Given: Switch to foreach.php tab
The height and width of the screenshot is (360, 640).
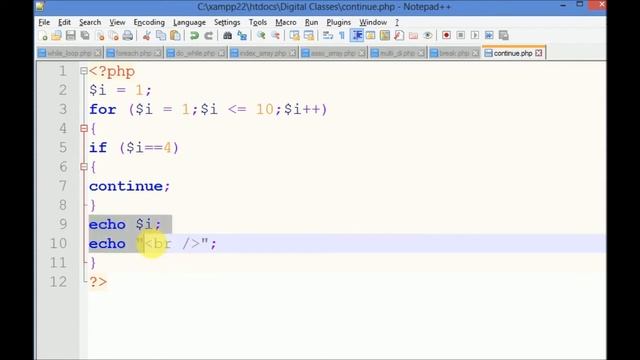Looking at the screenshot, I should (133, 53).
